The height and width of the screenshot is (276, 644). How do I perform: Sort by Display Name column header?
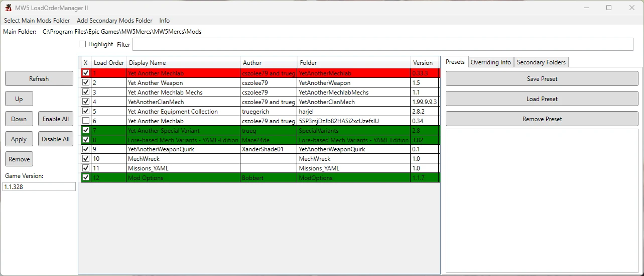click(183, 63)
